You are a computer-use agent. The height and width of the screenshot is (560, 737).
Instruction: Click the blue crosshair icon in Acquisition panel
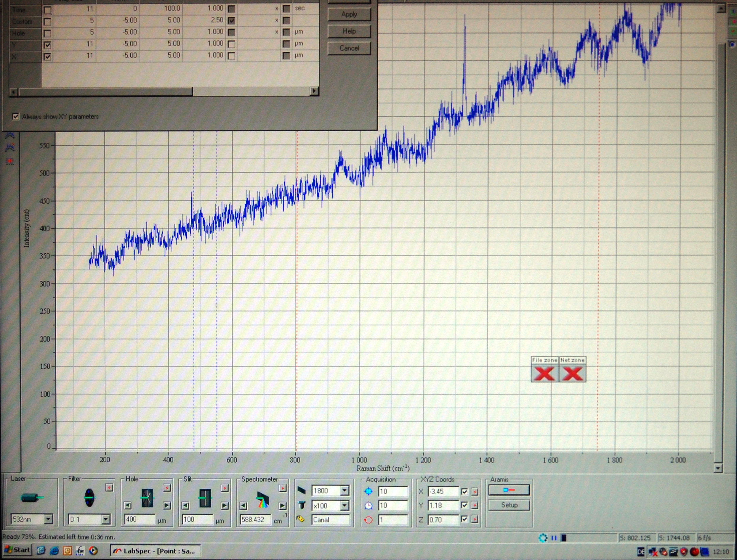[x=369, y=491]
